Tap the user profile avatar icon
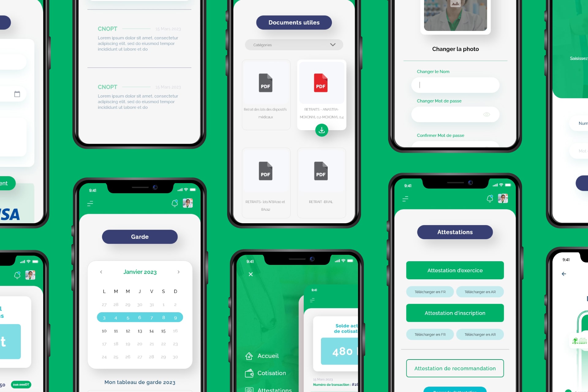The image size is (588, 392). [188, 202]
